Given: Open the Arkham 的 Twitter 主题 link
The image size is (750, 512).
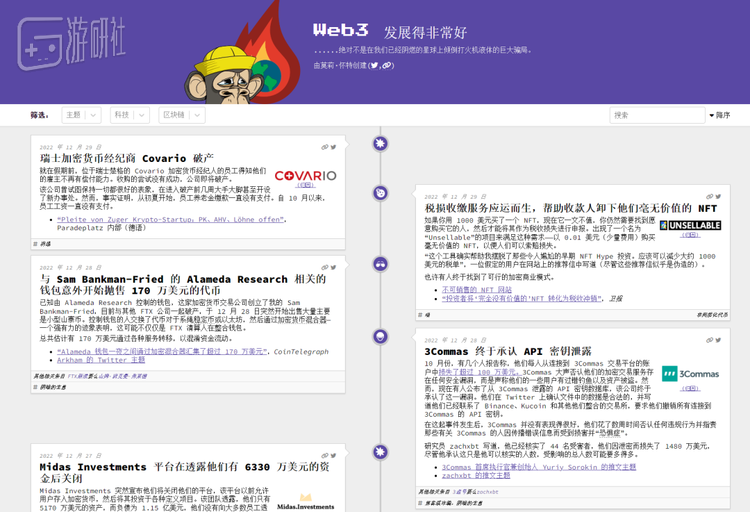Looking at the screenshot, I should coord(101,360).
